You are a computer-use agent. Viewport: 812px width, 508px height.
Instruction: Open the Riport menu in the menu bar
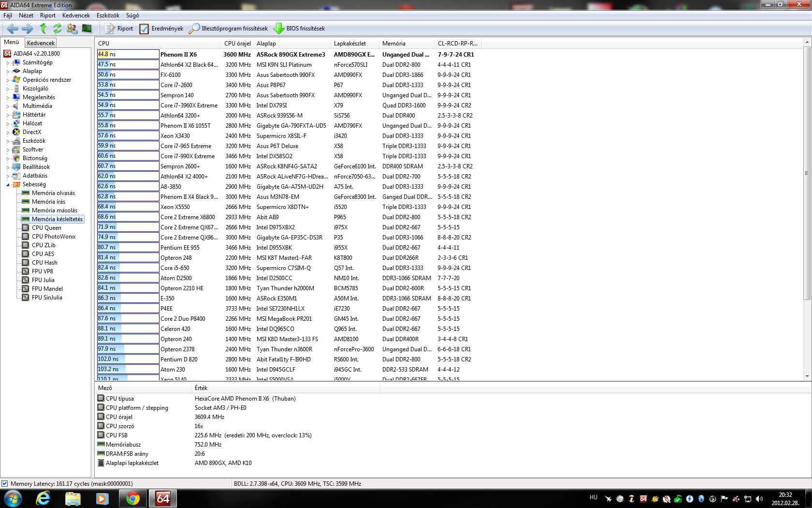tap(48, 15)
